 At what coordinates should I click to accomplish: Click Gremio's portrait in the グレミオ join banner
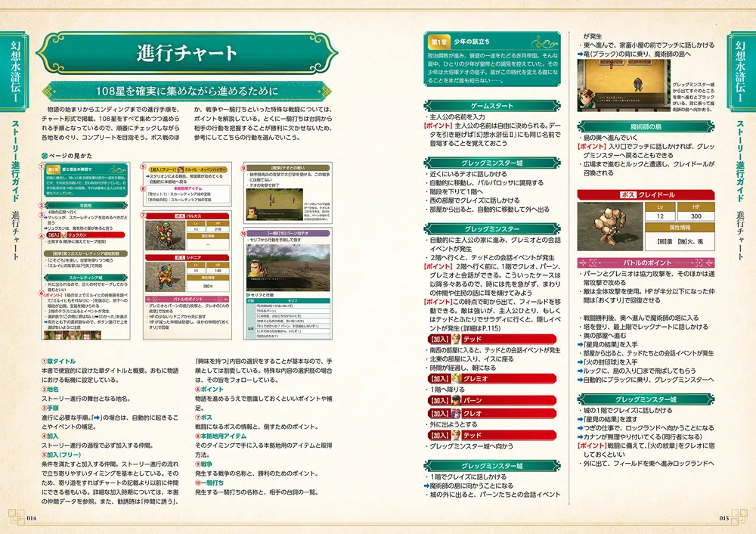tap(456, 379)
